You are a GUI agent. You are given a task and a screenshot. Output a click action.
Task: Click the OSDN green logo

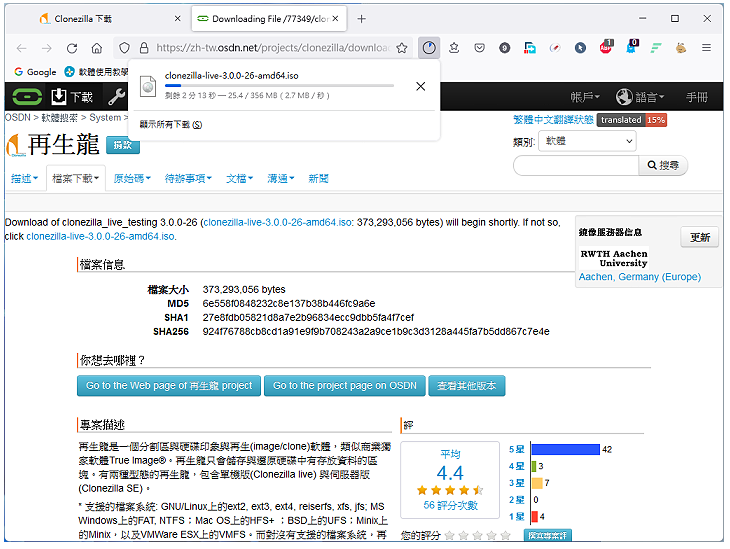pos(27,97)
